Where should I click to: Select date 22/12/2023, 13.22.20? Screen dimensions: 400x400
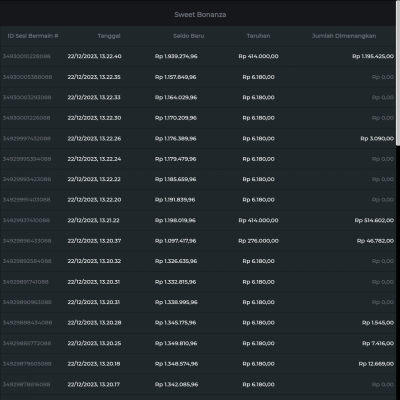click(x=94, y=200)
